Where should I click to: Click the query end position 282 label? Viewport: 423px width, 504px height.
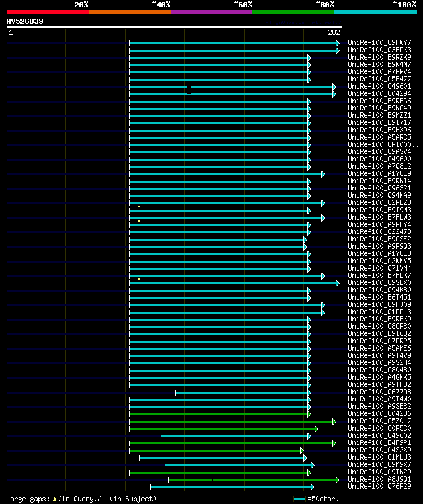[334, 32]
